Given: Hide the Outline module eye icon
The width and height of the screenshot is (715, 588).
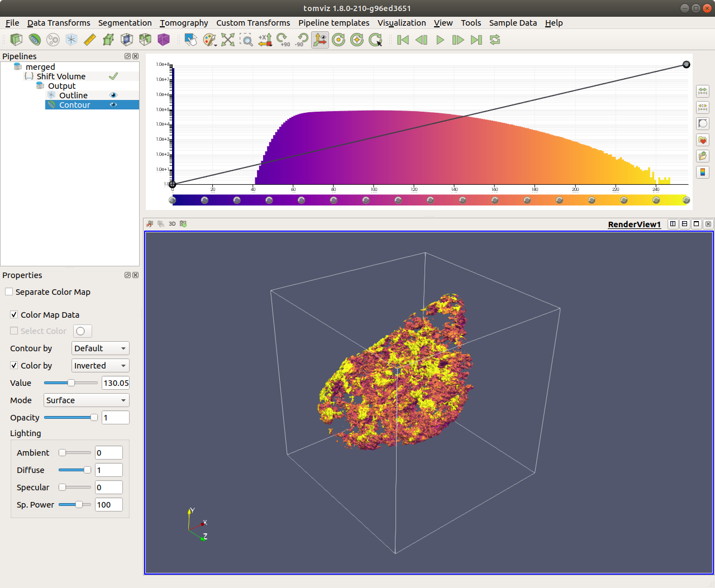Looking at the screenshot, I should pyautogui.click(x=113, y=95).
